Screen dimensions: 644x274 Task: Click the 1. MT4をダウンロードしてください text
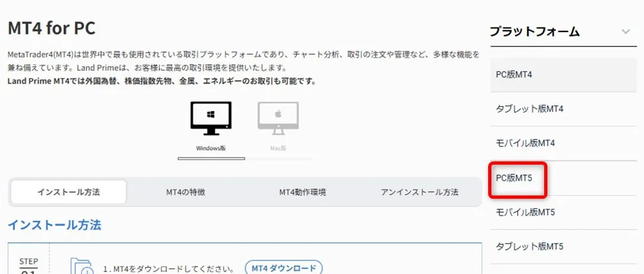point(168,269)
